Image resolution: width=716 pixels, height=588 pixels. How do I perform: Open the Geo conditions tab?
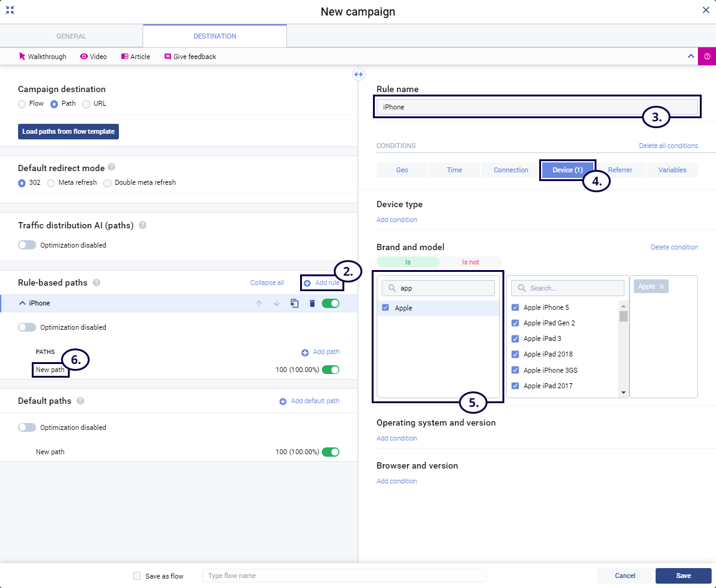click(402, 170)
